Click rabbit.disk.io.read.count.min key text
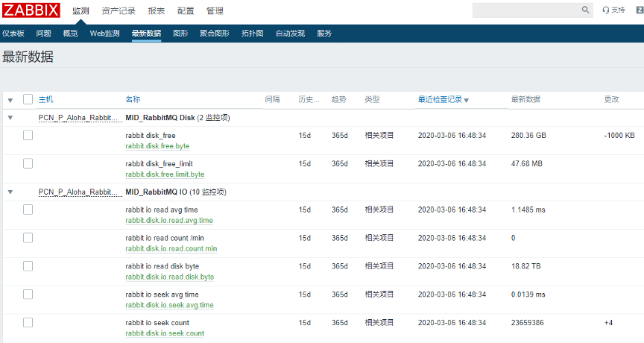 tap(171, 249)
